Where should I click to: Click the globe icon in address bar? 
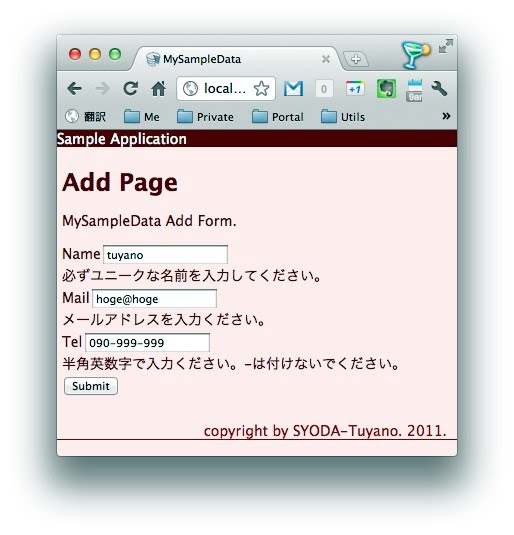190,89
